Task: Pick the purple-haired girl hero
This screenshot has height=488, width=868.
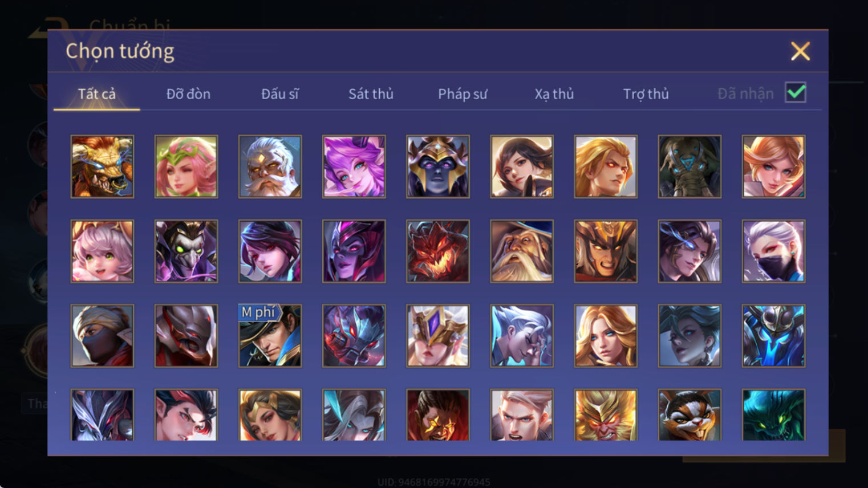Action: [354, 166]
